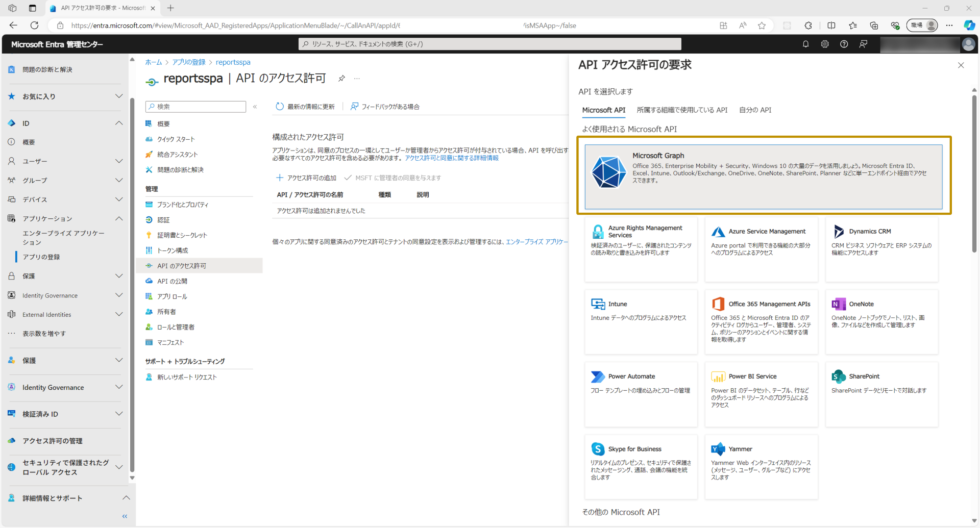The width and height of the screenshot is (980, 528).
Task: Choose Dynamics CRM API tile
Action: 882,249
